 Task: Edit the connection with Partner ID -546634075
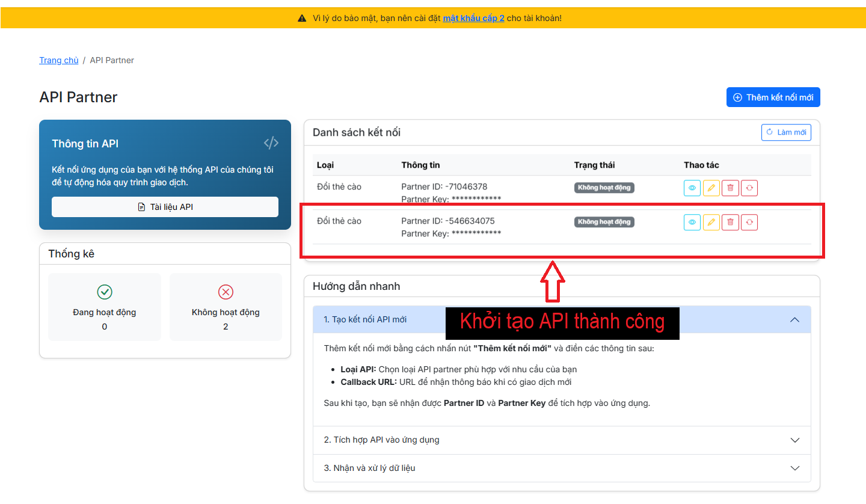click(711, 223)
